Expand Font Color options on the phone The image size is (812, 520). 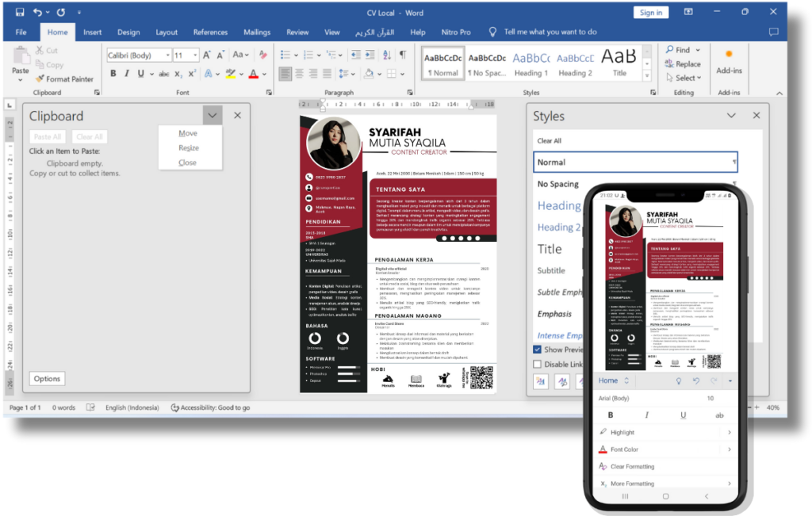[x=730, y=449]
